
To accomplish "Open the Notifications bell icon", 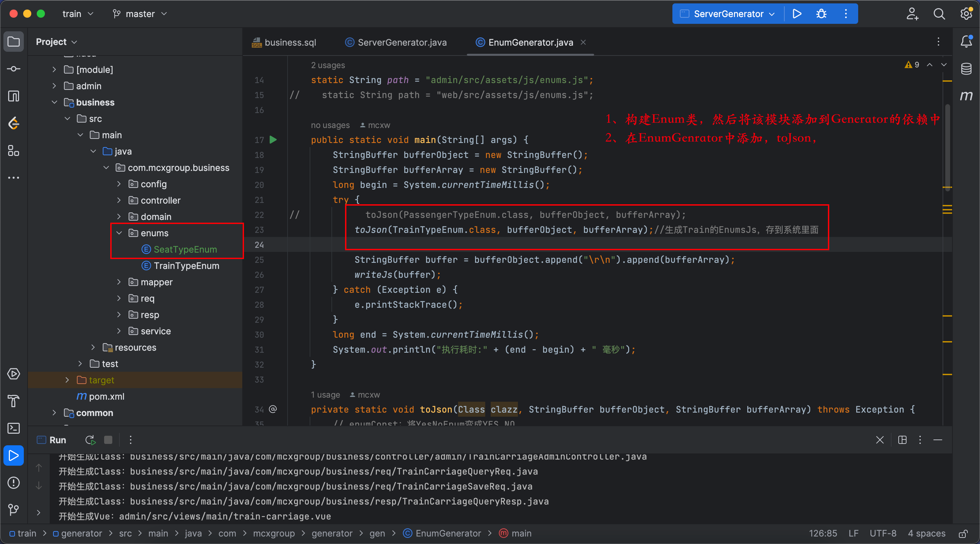I will coord(966,41).
